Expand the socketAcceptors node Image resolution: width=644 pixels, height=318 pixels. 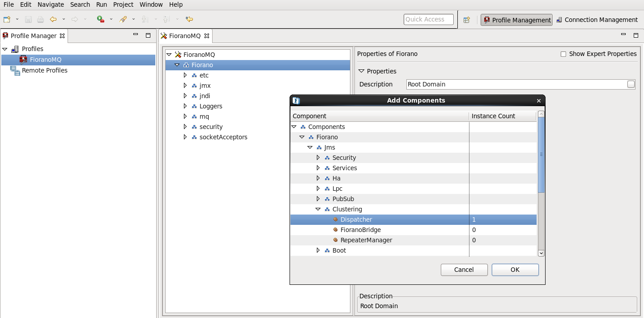[185, 137]
